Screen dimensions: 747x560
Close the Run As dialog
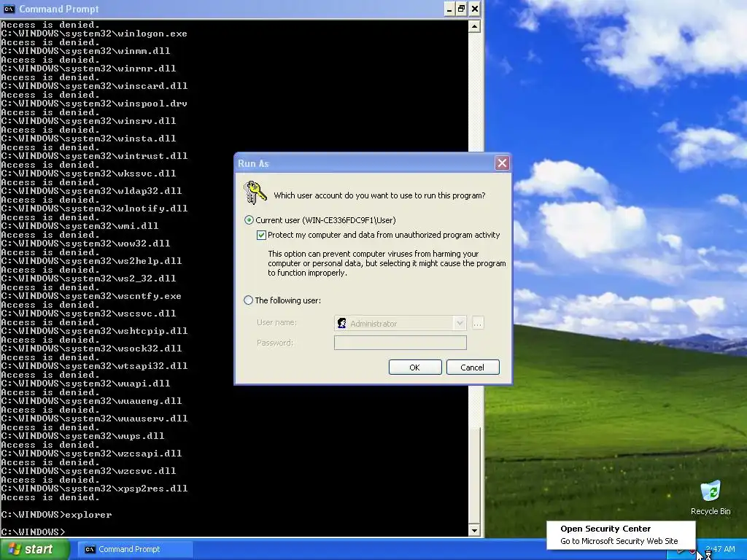pos(502,163)
